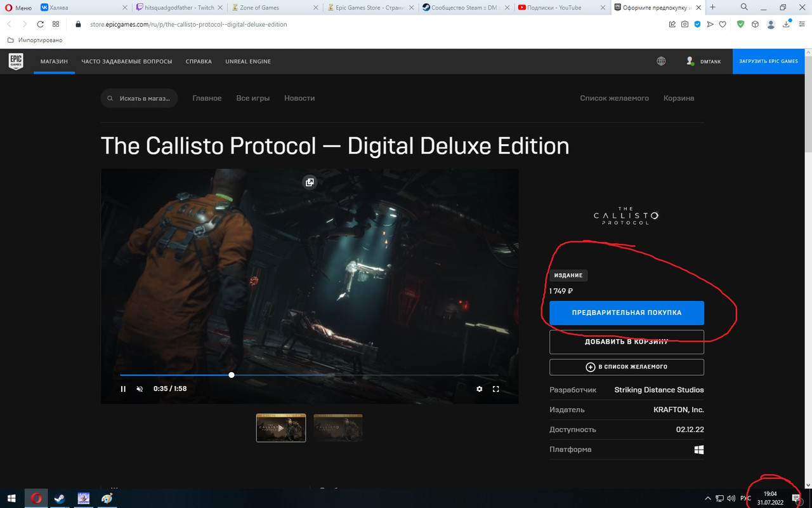The image size is (812, 508).
Task: Click the edit page share icon in address bar
Action: (672, 24)
